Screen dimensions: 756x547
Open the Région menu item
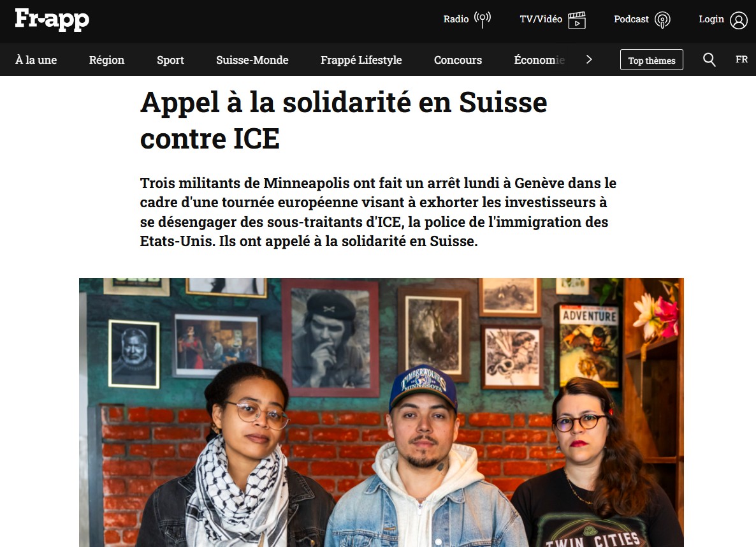click(106, 60)
